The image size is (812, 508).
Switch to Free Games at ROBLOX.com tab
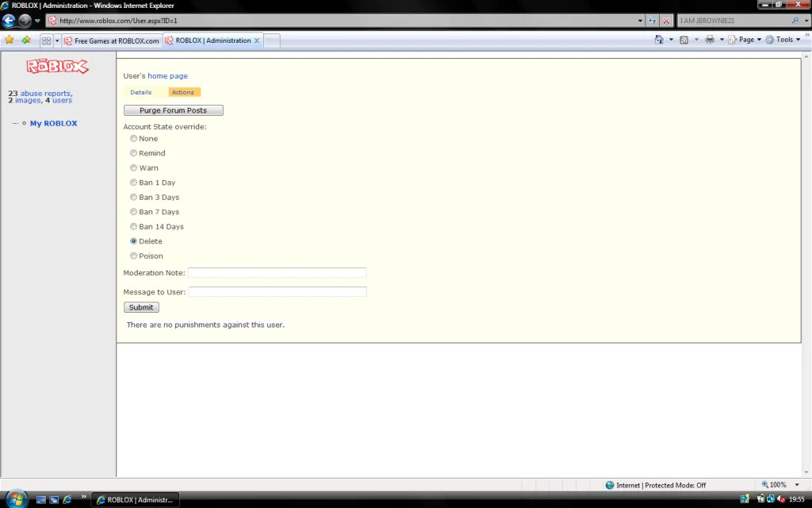pyautogui.click(x=112, y=40)
